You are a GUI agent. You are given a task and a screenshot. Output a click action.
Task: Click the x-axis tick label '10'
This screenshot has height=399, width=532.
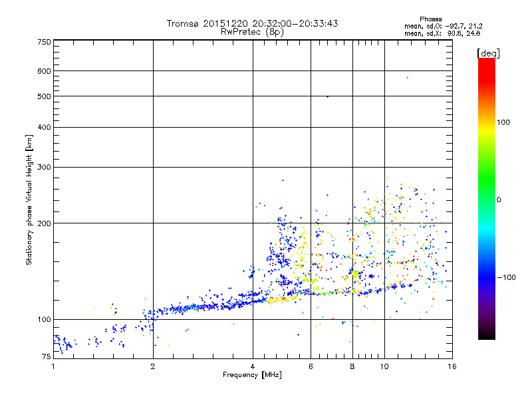tap(384, 366)
